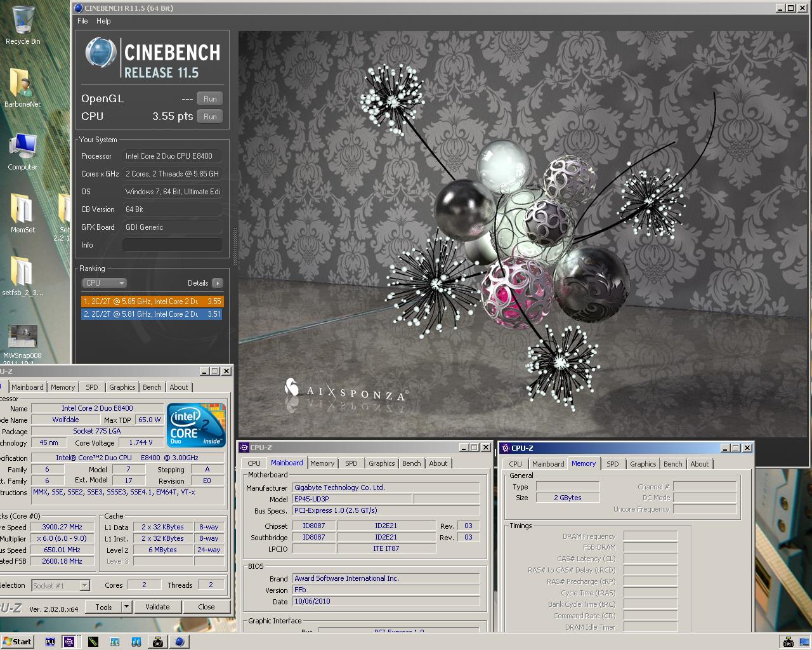
Task: Switch to SPD tab in left CPU-Z window
Action: 92,387
